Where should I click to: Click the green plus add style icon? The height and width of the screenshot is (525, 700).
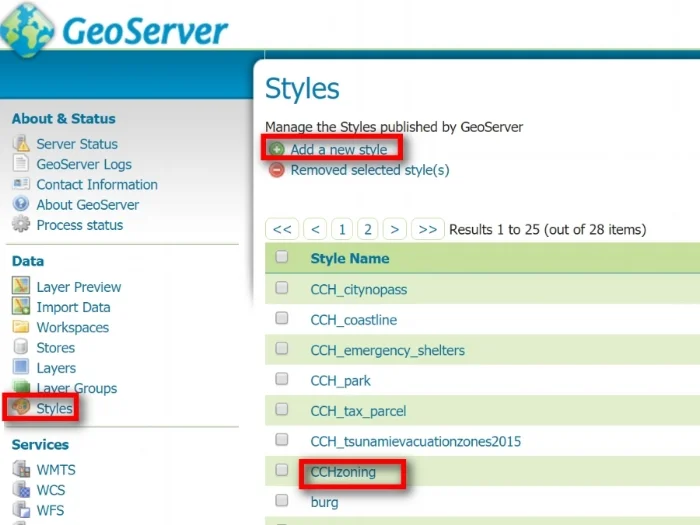(276, 149)
